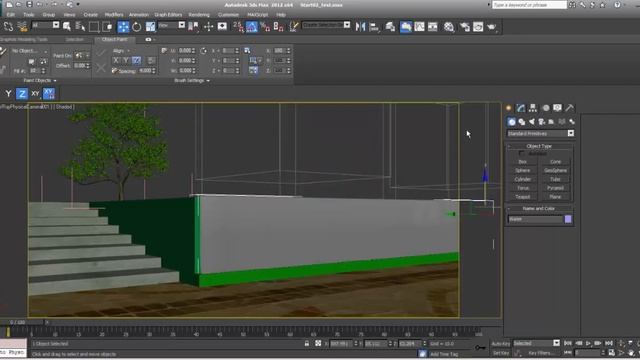Toggle Window/Crossing selection mode
Image resolution: width=640 pixels, height=360 pixels.
107,27
